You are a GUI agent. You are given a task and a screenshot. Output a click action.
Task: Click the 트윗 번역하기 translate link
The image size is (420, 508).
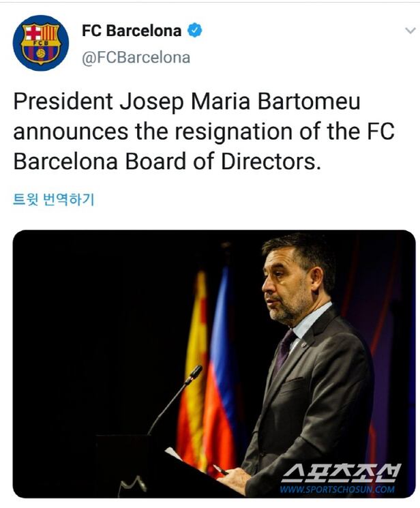click(53, 200)
